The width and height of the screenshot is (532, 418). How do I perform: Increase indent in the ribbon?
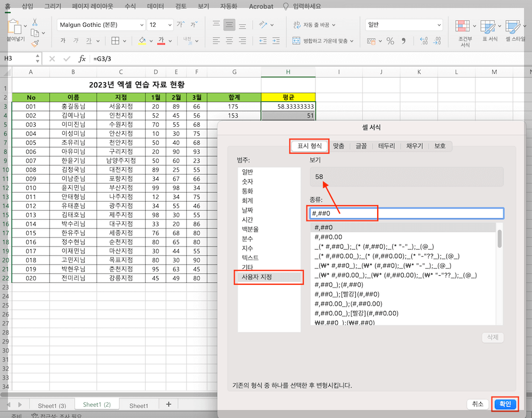point(276,41)
